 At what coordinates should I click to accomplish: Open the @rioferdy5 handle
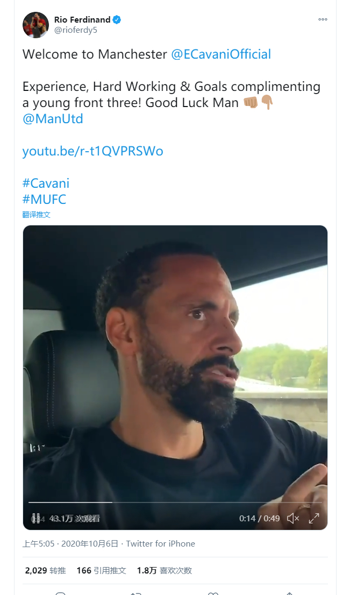pyautogui.click(x=76, y=30)
